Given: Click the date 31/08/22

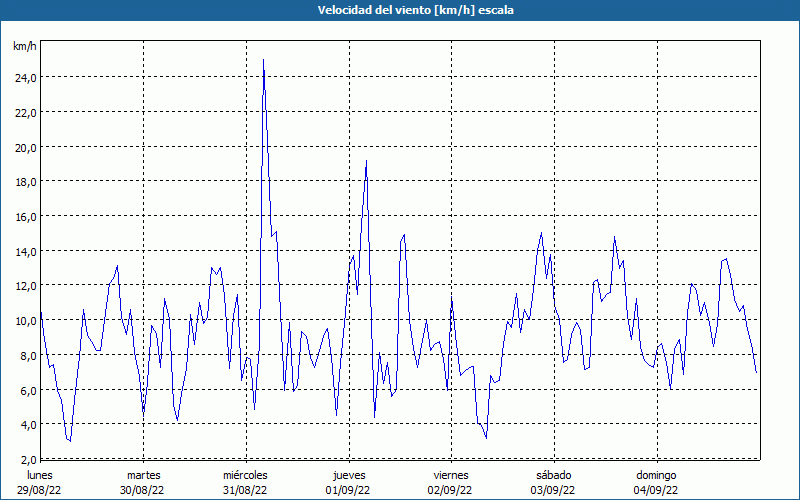Looking at the screenshot, I should 245,490.
